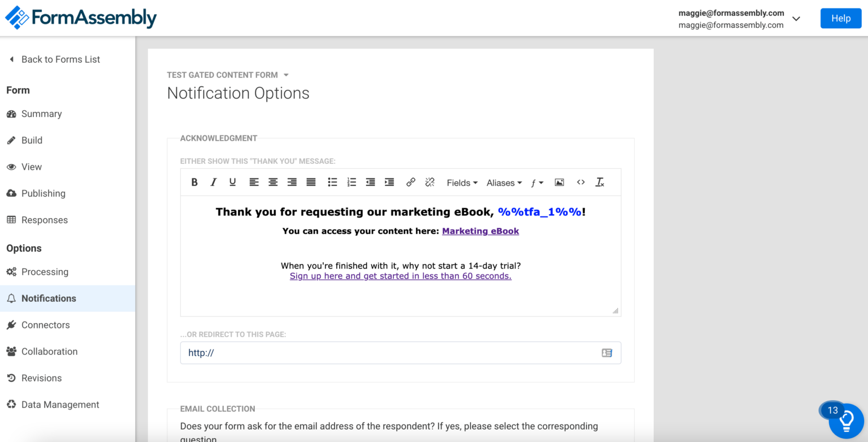Remove link with the unlink icon
Viewport: 868px width, 442px height.
coord(429,183)
